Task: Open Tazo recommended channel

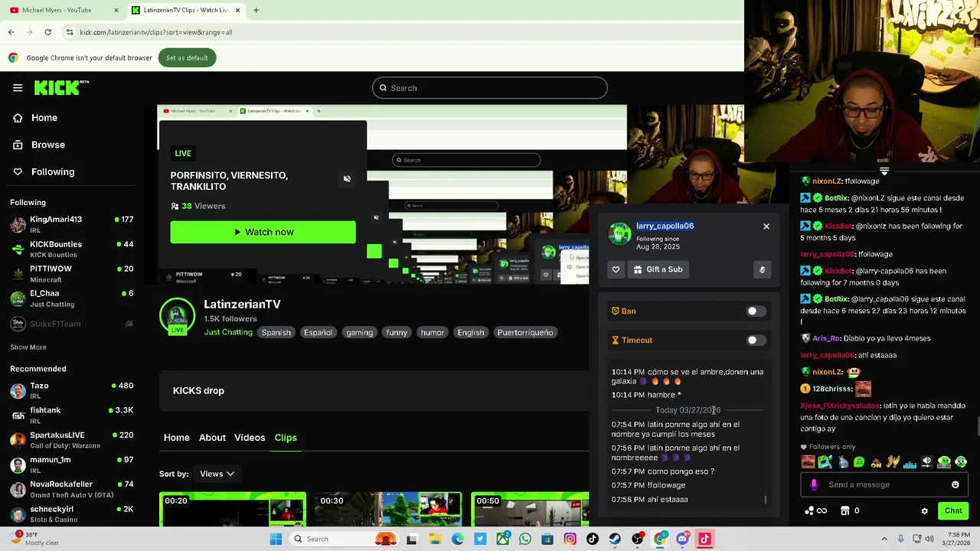Action: pos(72,390)
